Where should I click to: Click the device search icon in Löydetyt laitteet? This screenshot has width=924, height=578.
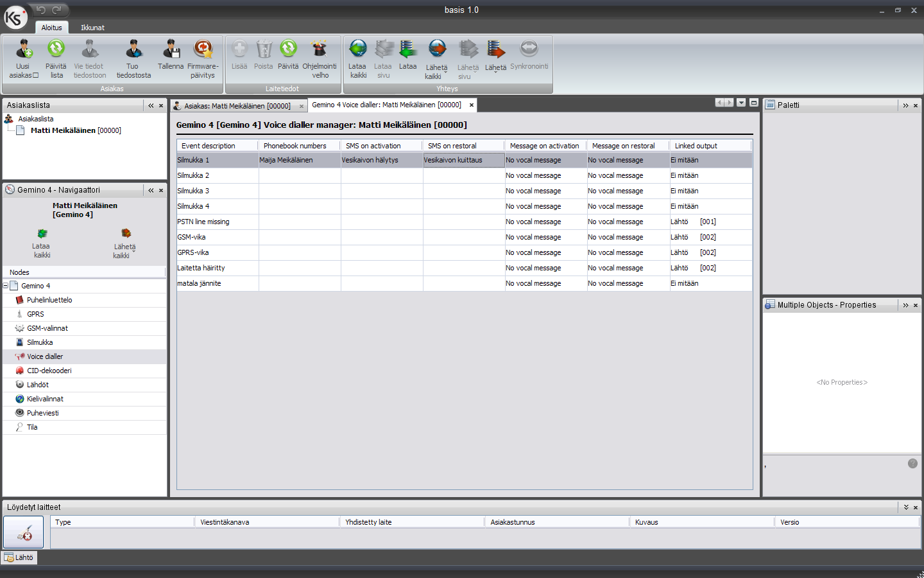coord(24,532)
